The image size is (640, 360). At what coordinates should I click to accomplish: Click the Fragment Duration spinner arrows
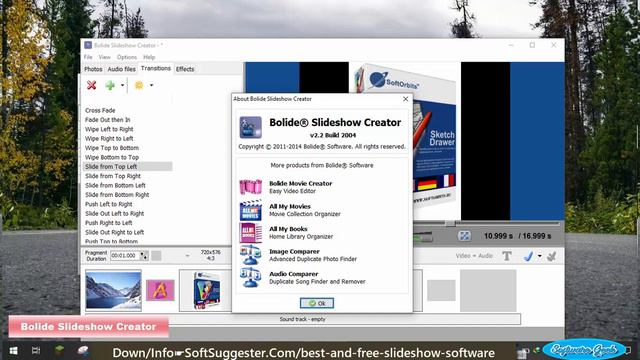pyautogui.click(x=144, y=256)
